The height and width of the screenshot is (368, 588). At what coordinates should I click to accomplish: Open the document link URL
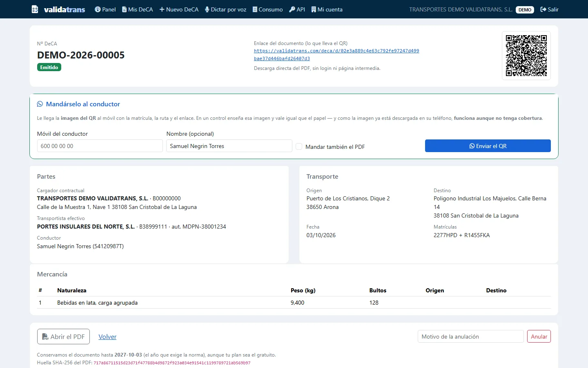[336, 55]
